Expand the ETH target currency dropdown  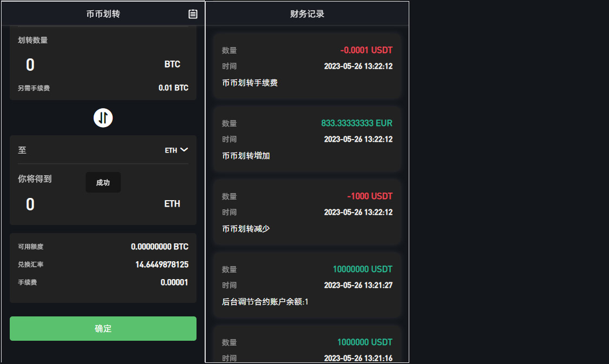(x=176, y=150)
